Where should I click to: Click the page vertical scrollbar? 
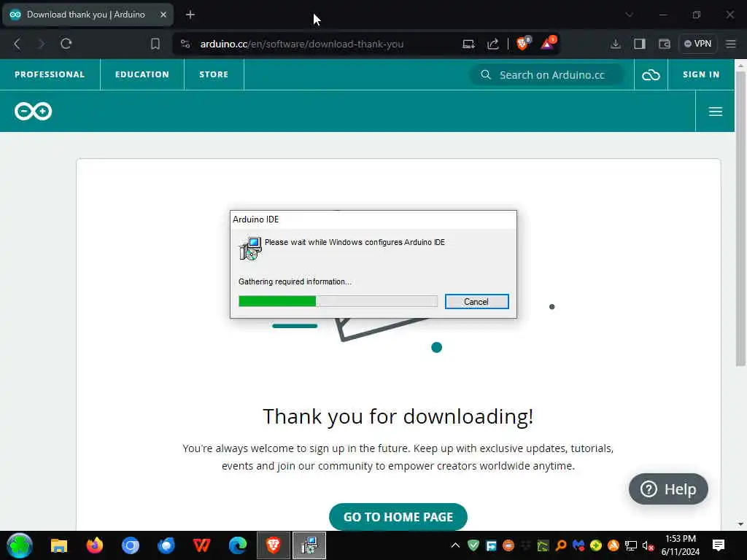coord(740,219)
